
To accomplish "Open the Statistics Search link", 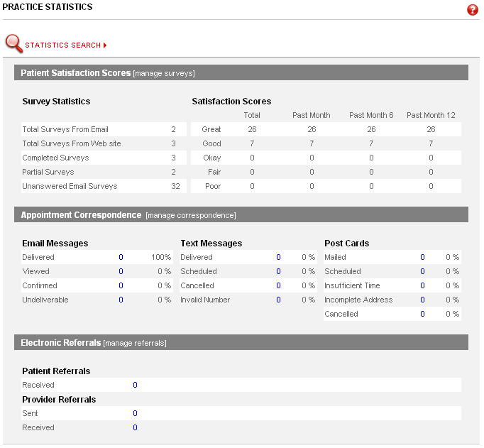I will coord(62,45).
